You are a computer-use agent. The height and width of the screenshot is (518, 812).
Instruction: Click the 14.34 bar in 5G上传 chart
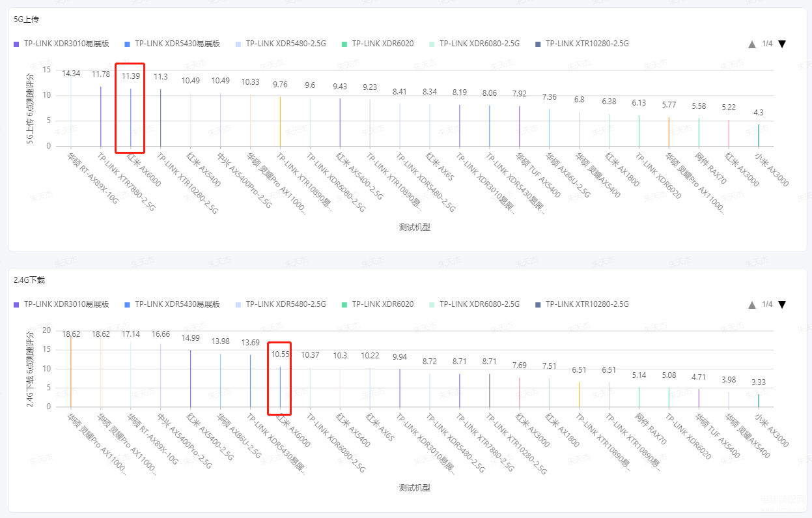click(x=71, y=109)
